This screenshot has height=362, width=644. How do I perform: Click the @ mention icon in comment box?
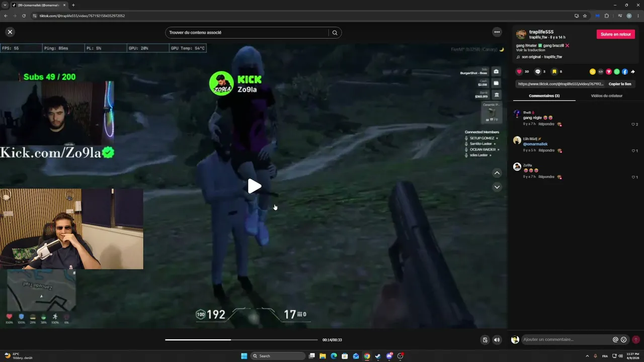[x=615, y=340]
